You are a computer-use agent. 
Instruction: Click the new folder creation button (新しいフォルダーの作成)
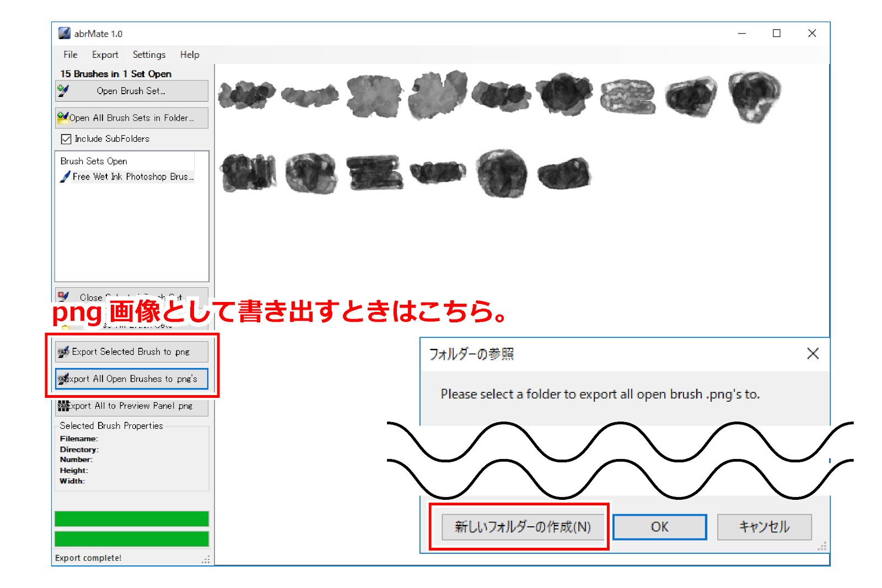pyautogui.click(x=523, y=527)
